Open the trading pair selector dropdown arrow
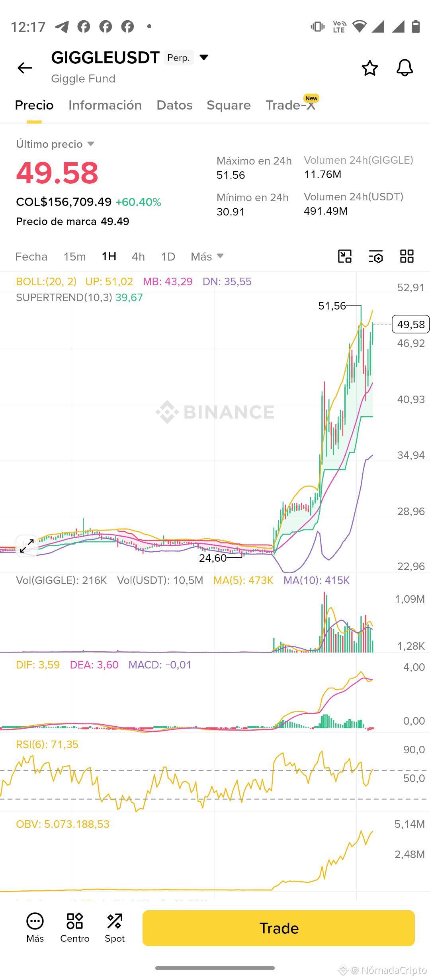 (204, 57)
